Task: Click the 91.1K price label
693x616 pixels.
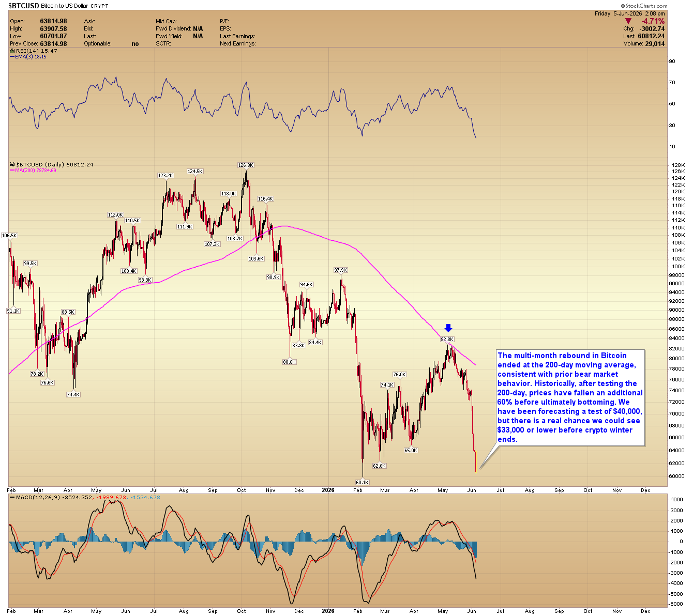Action: [x=13, y=311]
